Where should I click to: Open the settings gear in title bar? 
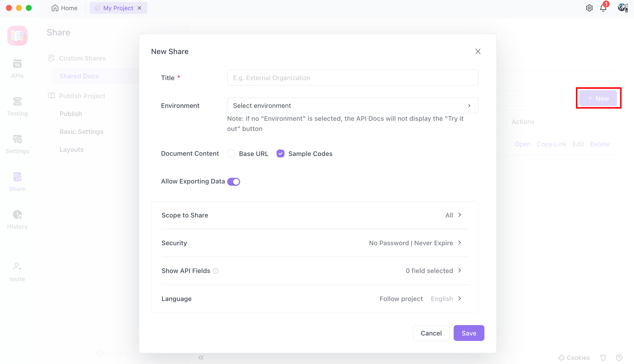589,8
